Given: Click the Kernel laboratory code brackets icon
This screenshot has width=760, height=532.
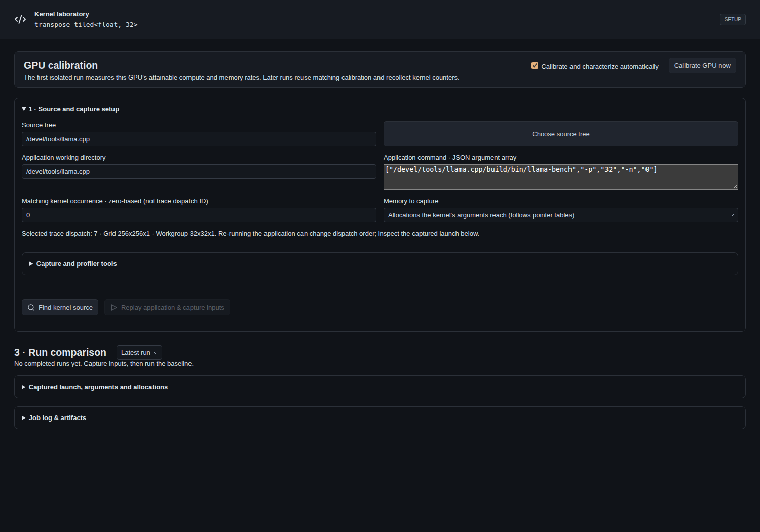Looking at the screenshot, I should tap(20, 19).
